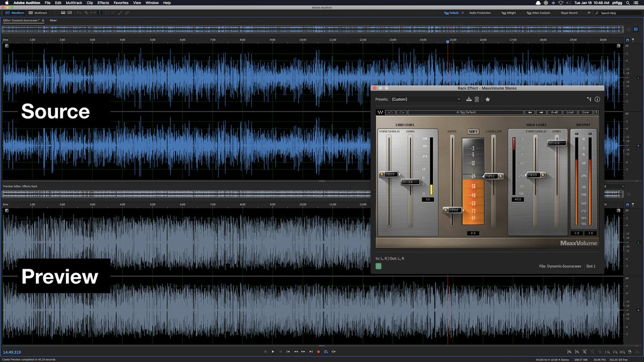This screenshot has width=644, height=362.
Task: Select the Paintbrush Selection tool
Action: click(x=120, y=13)
